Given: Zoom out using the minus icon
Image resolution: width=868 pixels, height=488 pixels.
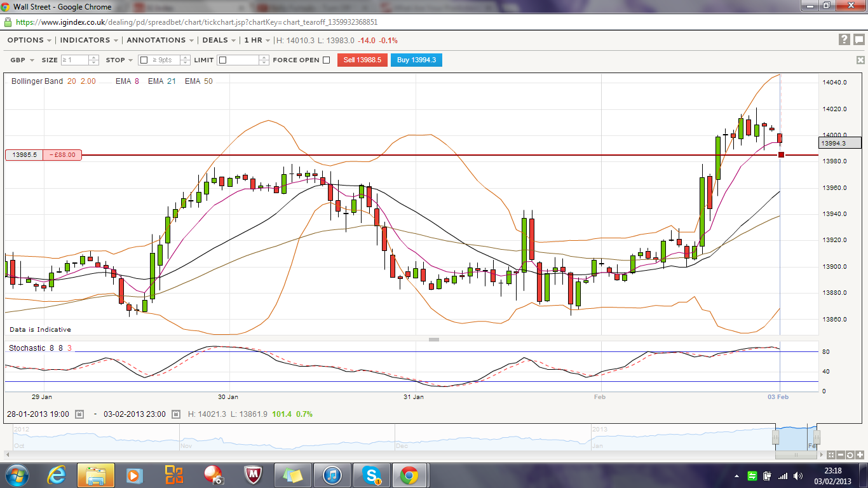Looking at the screenshot, I should tap(840, 455).
